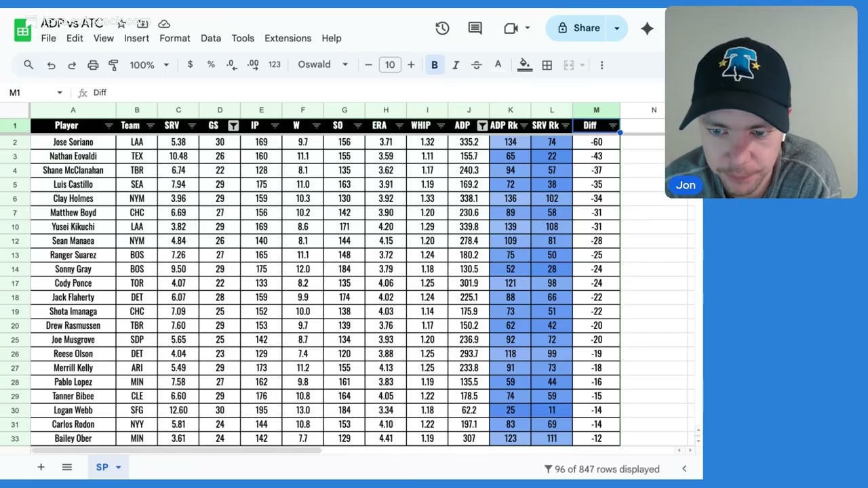
Task: Open the Team column filter
Action: [x=150, y=126]
